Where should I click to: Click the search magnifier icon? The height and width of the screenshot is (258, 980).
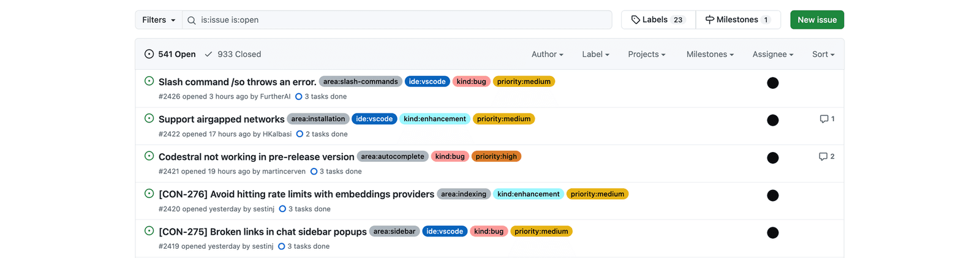tap(192, 20)
